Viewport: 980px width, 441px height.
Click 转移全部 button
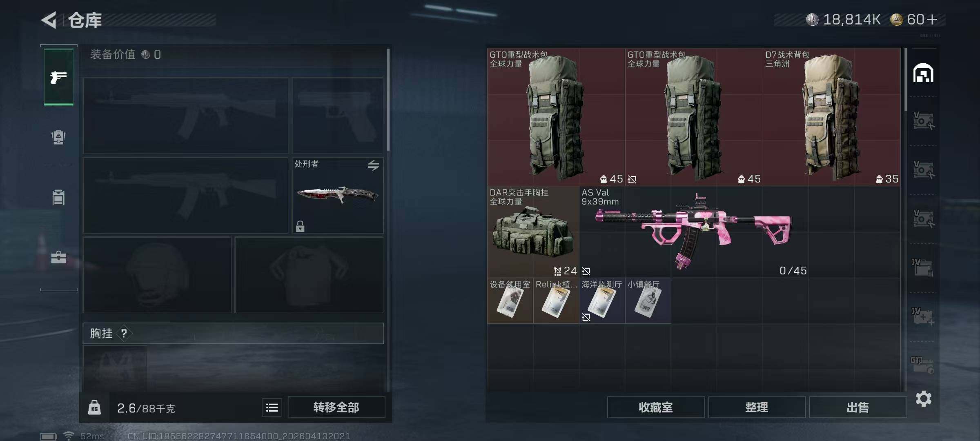[x=336, y=407]
